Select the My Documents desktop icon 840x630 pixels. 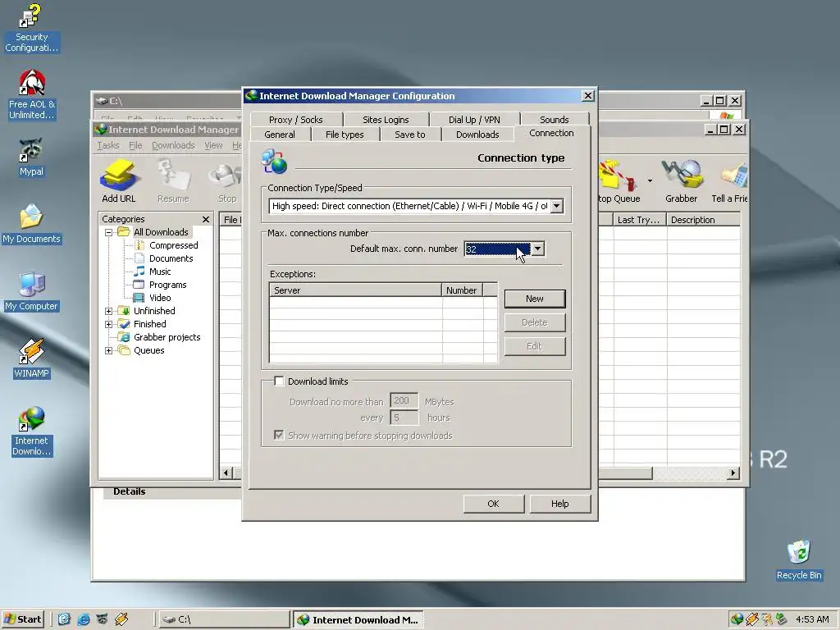pos(31,224)
